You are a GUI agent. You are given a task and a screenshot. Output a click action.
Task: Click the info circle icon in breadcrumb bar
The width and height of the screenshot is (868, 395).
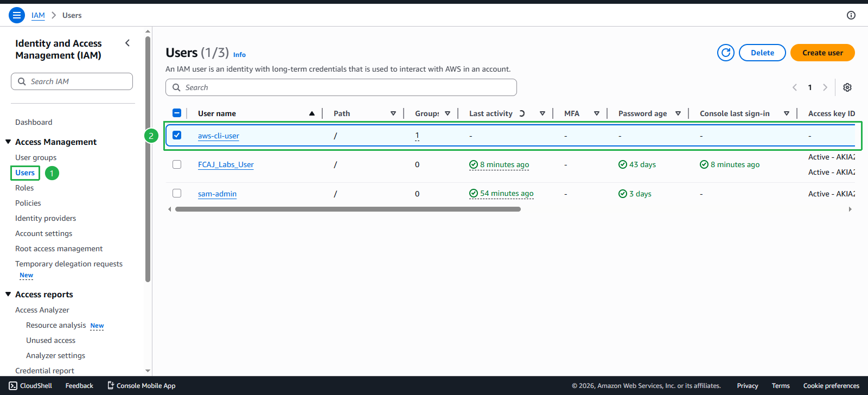click(x=851, y=15)
